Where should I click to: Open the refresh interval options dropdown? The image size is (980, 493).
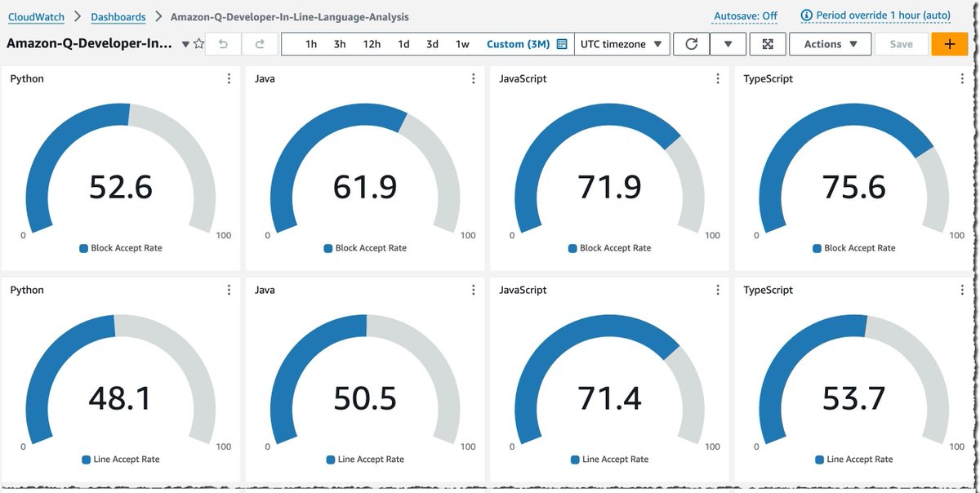728,44
